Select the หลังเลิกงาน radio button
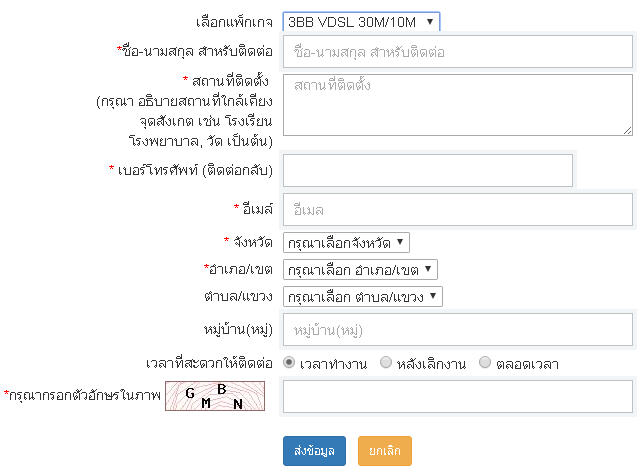Image resolution: width=641 pixels, height=472 pixels. 386,363
